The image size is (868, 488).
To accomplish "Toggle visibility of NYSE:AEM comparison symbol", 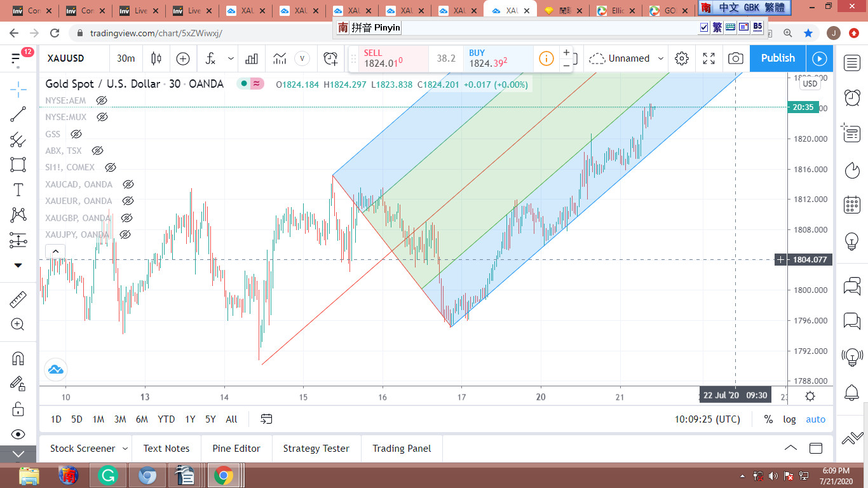I will click(x=101, y=100).
